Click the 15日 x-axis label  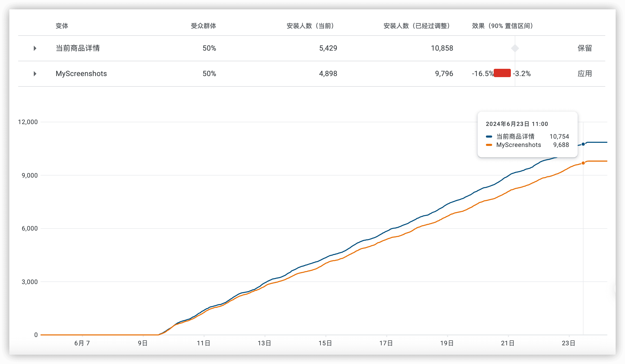325,343
